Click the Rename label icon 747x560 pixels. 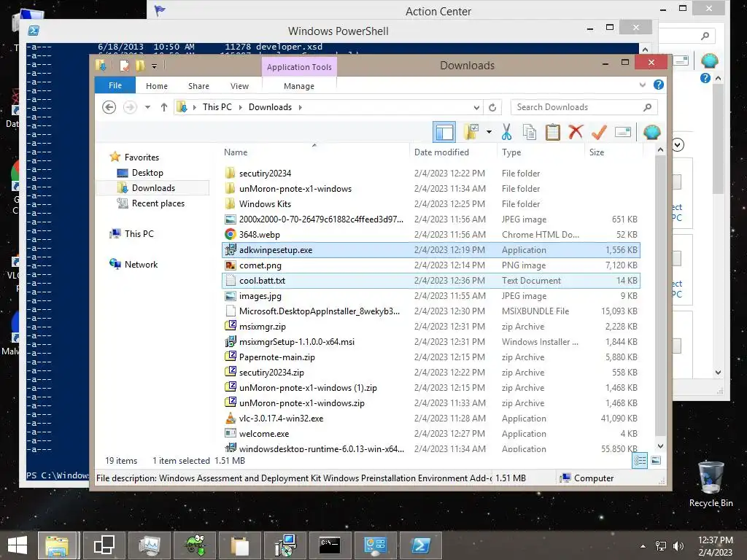click(x=623, y=132)
